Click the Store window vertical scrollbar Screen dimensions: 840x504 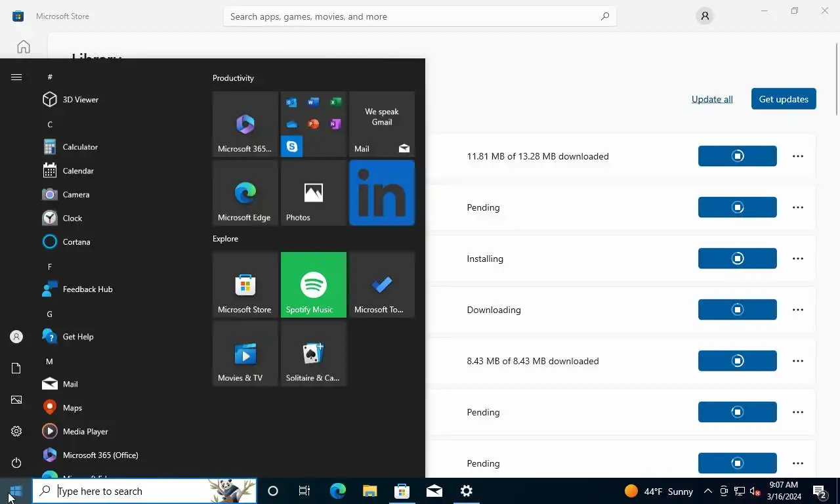(836, 79)
